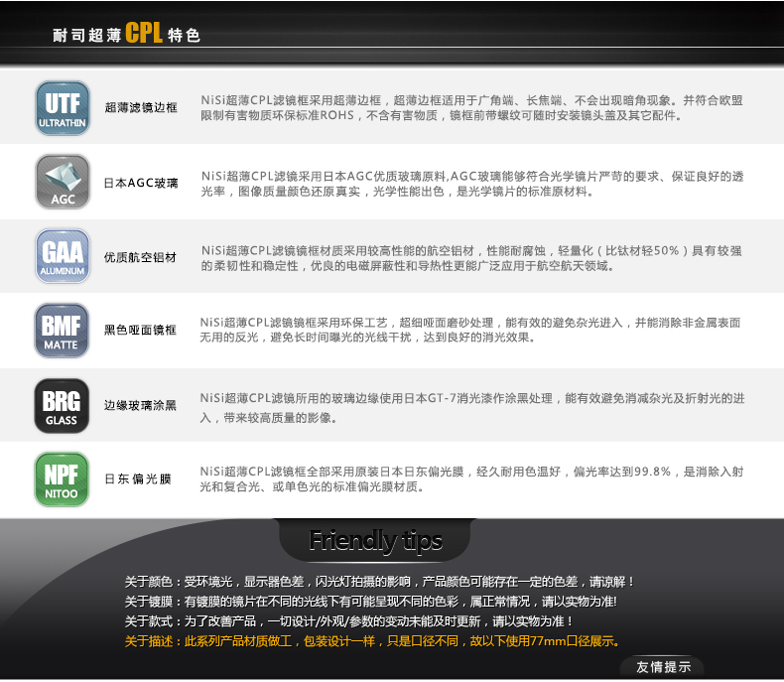
Task: Click the 黑色哑面镜框 label
Action: (x=141, y=330)
